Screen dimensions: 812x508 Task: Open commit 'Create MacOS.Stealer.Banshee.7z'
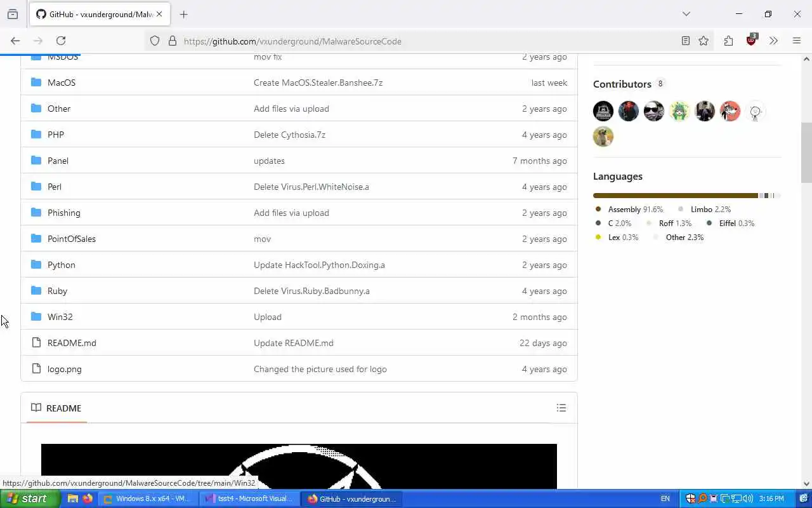[318, 83]
